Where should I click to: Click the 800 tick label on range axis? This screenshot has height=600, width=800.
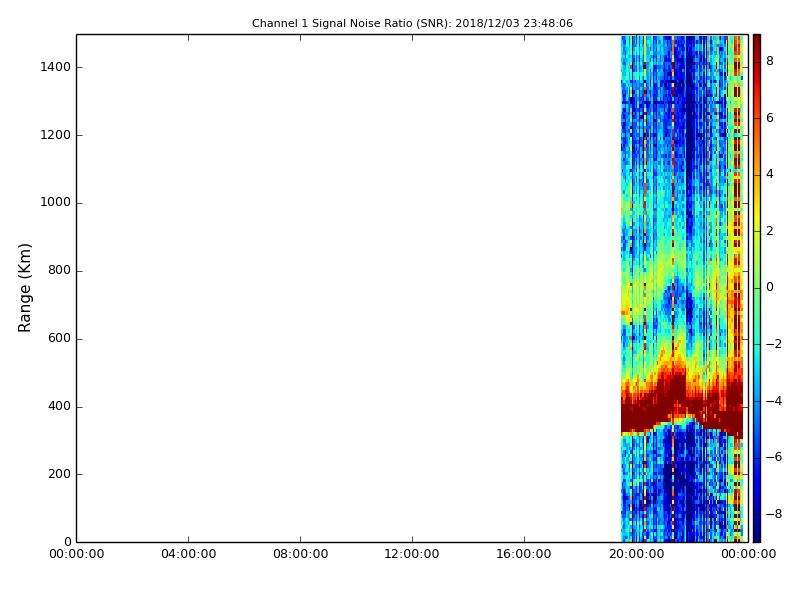(x=59, y=270)
